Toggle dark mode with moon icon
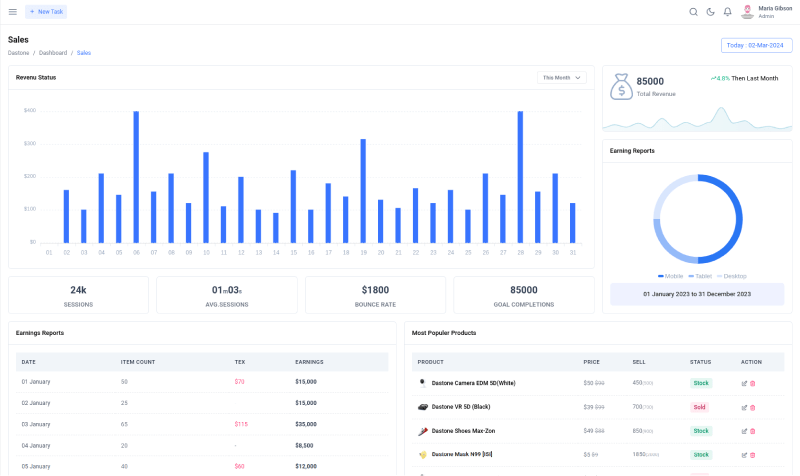Screen dimensions: 800x476 pyautogui.click(x=710, y=12)
